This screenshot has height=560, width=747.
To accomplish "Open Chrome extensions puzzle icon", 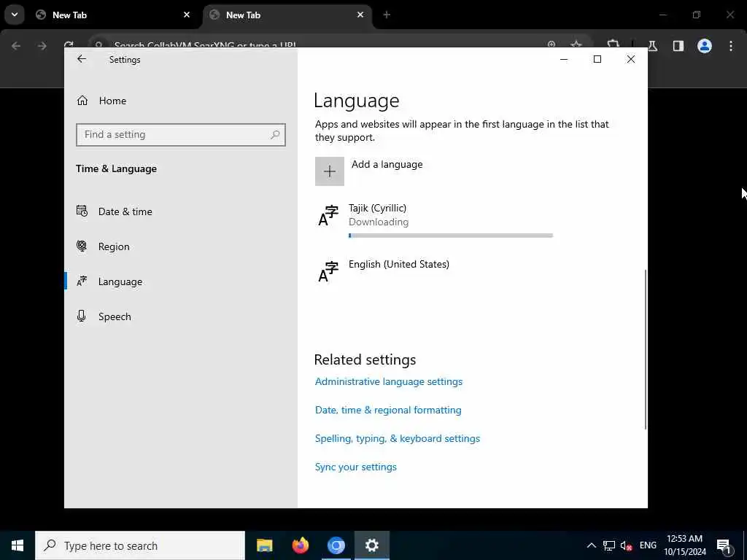I will tap(614, 44).
